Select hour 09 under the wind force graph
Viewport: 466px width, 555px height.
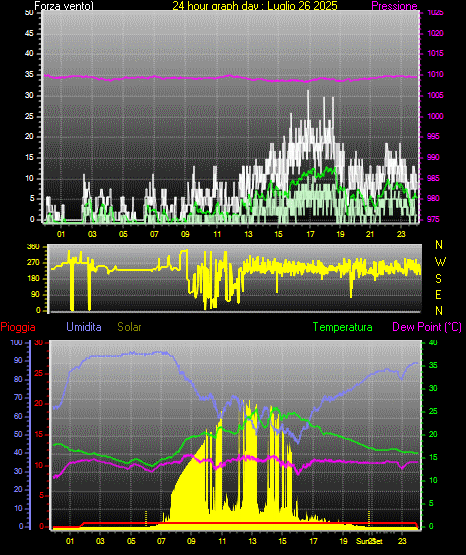[x=185, y=234]
